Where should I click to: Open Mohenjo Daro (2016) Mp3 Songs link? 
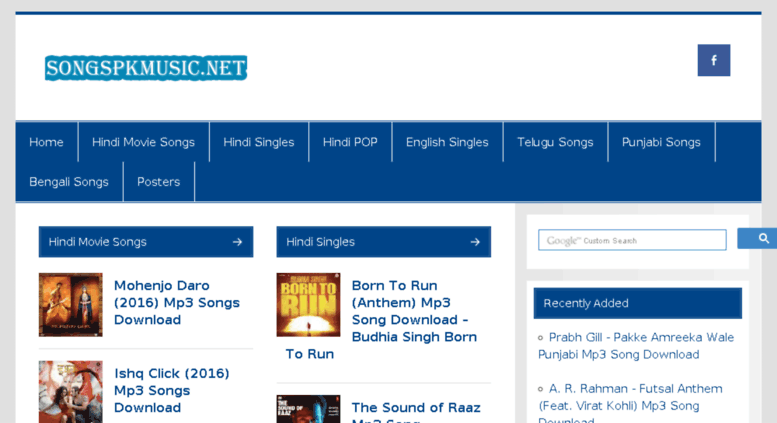coord(177,303)
